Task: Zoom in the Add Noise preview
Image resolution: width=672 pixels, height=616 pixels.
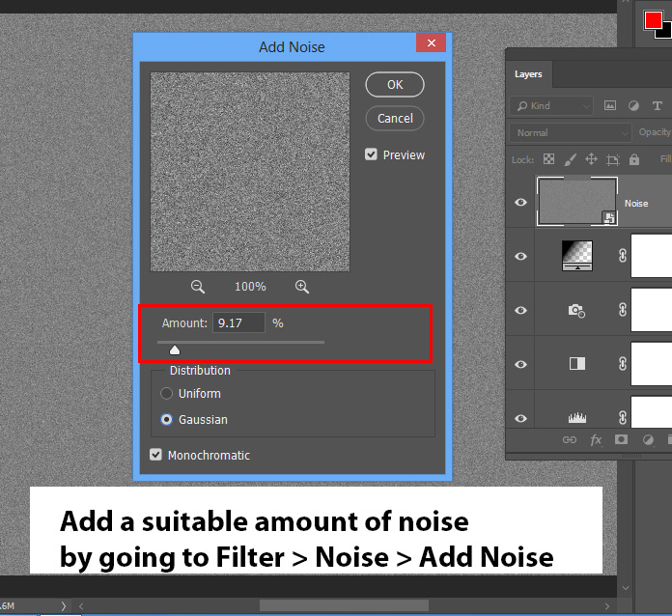Action: pos(302,287)
